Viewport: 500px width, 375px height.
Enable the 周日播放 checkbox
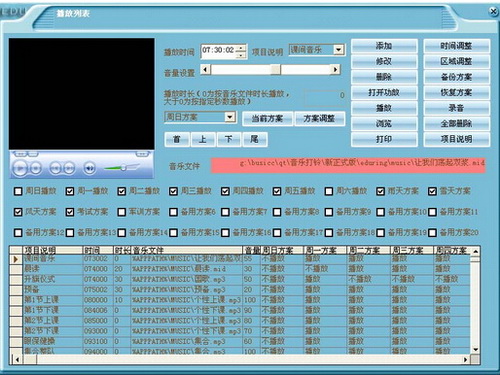[x=18, y=191]
